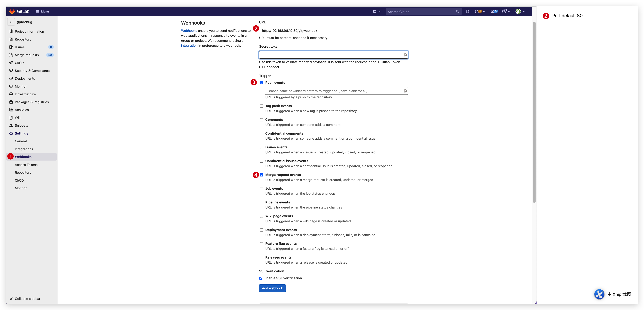This screenshot has height=310, width=644.
Task: Open the user avatar dropdown menu
Action: click(520, 12)
